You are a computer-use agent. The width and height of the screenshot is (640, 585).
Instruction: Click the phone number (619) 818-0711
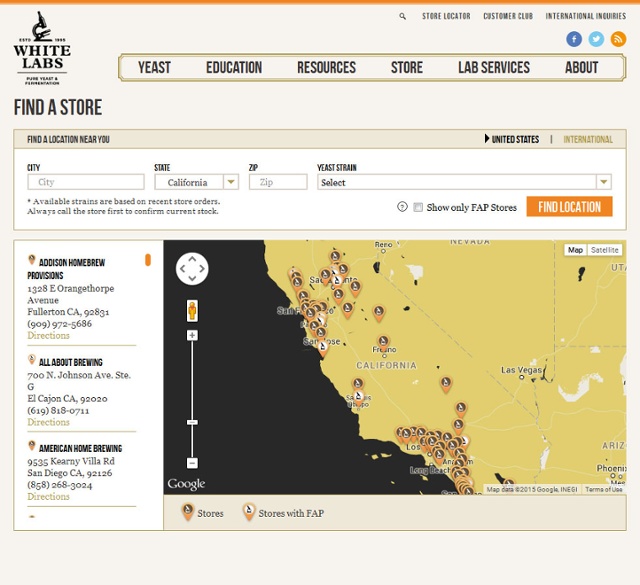tap(58, 410)
